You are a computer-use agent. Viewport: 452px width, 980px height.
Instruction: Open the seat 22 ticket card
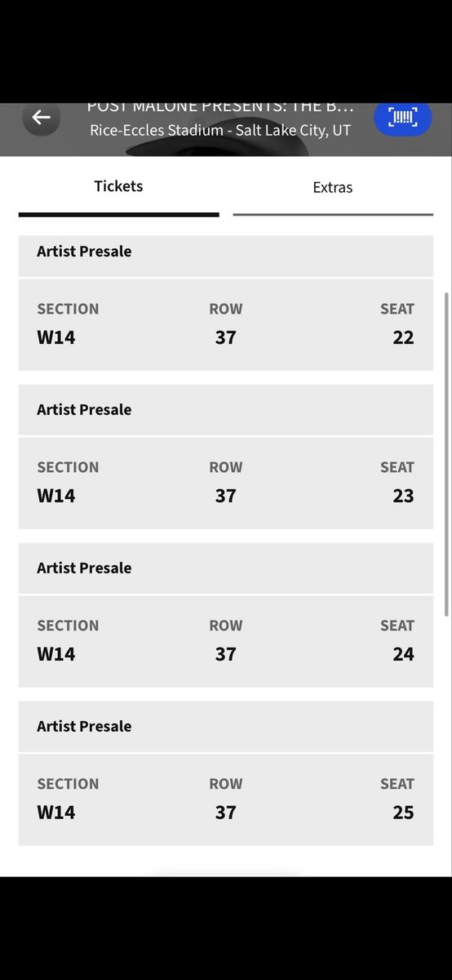click(226, 325)
